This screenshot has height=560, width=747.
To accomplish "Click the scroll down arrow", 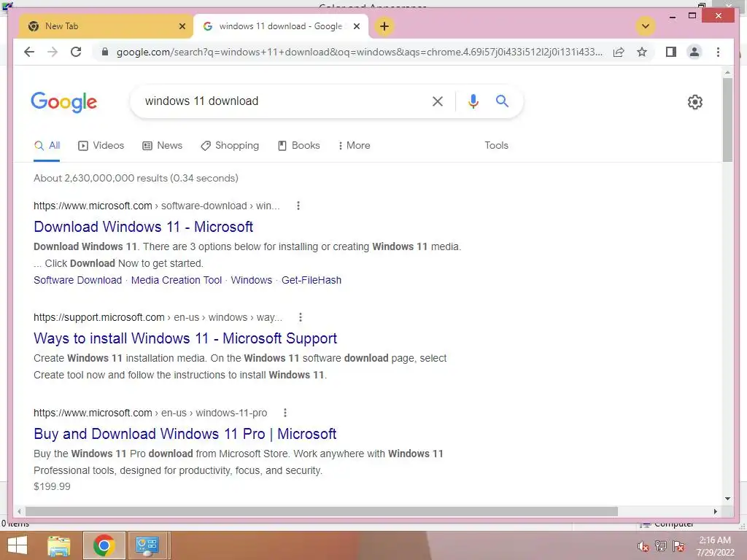I will point(727,499).
